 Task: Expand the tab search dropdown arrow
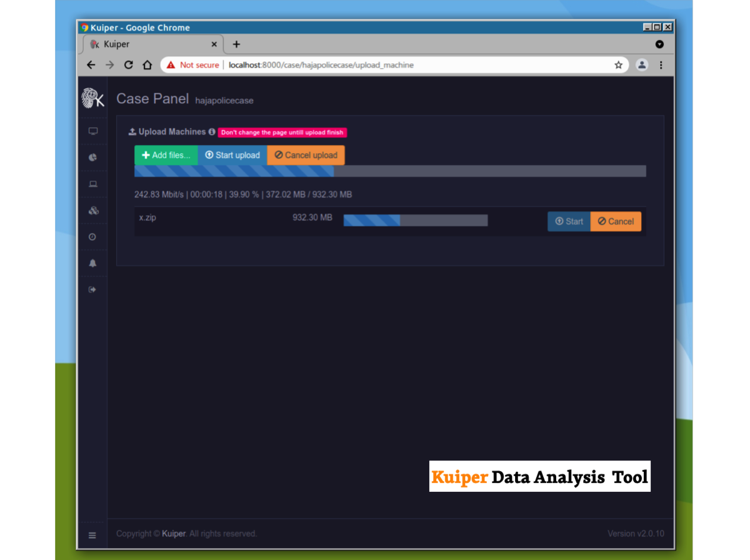tap(659, 44)
